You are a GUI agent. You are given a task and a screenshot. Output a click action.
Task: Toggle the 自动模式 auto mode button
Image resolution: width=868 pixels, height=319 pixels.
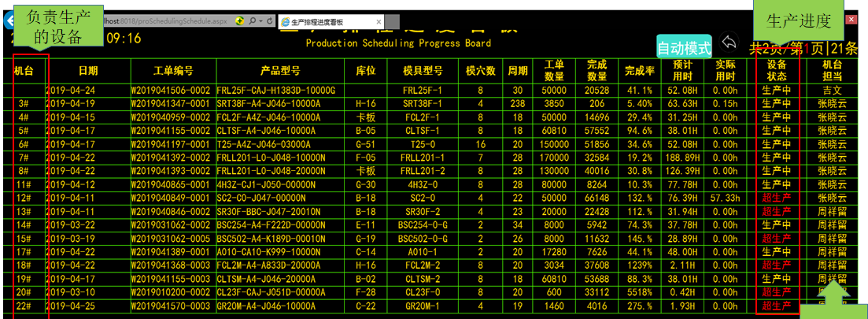tap(684, 47)
